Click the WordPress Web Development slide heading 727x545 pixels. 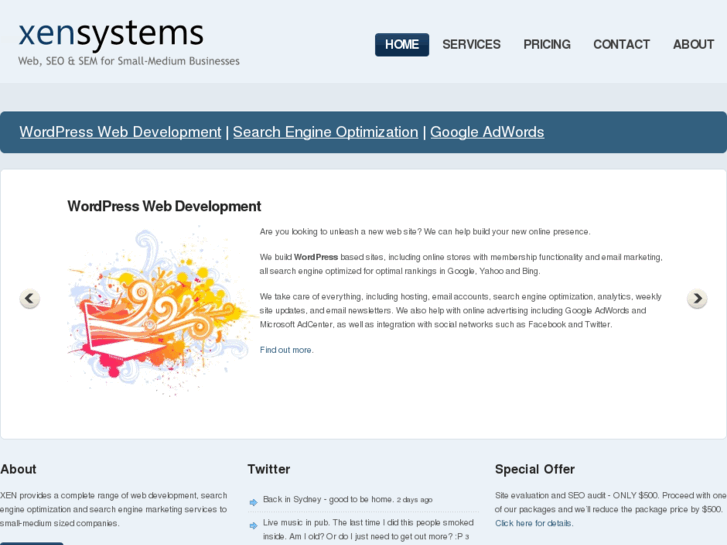(x=164, y=206)
